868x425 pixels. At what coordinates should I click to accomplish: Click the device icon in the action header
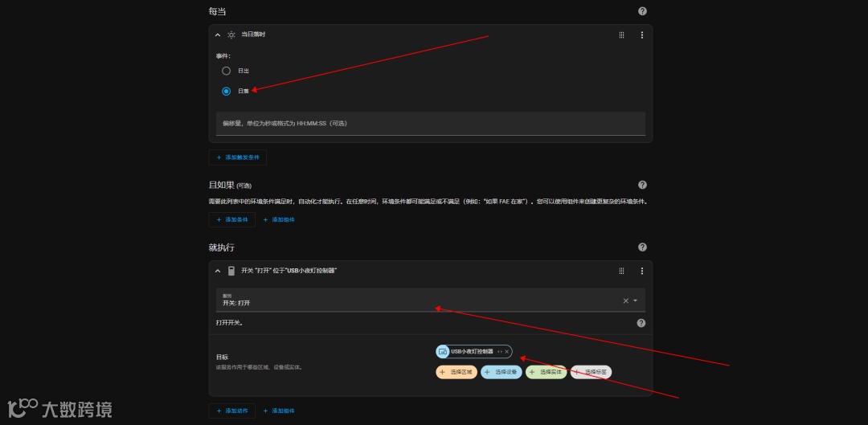point(231,272)
